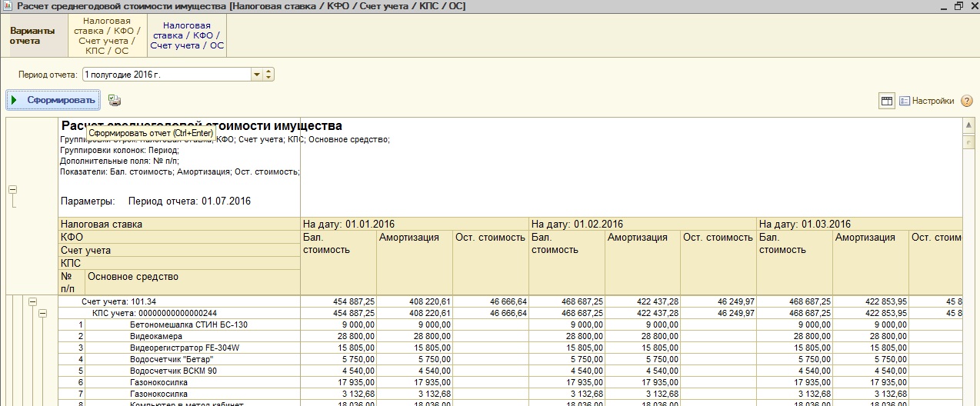Screen dimensions: 980x406
Task: Click inside the Период отчета field
Action: (x=165, y=75)
